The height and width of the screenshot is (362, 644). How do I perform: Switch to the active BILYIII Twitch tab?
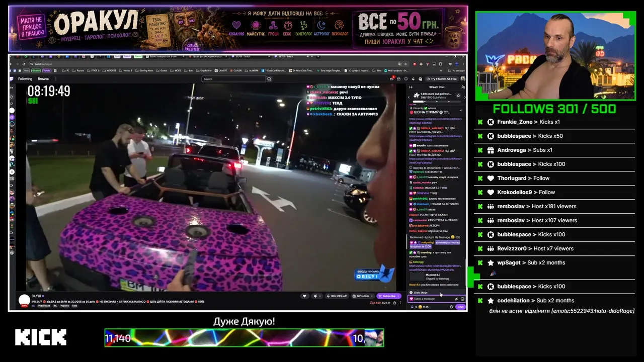[294, 56]
